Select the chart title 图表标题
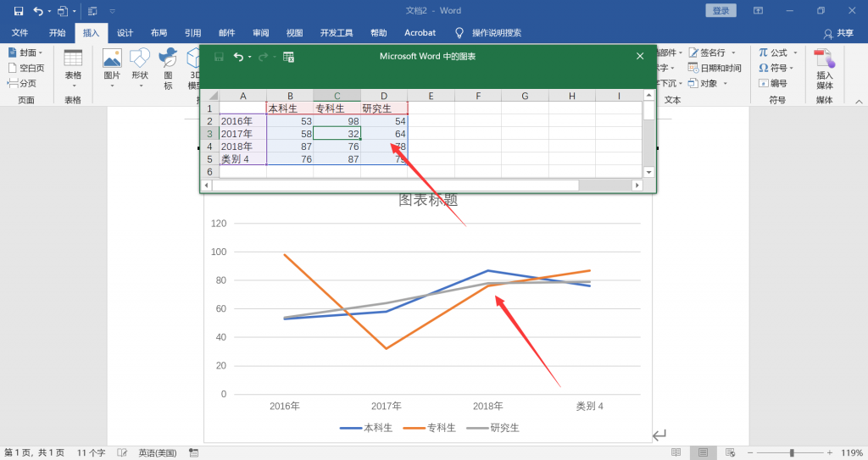Image resolution: width=868 pixels, height=460 pixels. pos(428,200)
